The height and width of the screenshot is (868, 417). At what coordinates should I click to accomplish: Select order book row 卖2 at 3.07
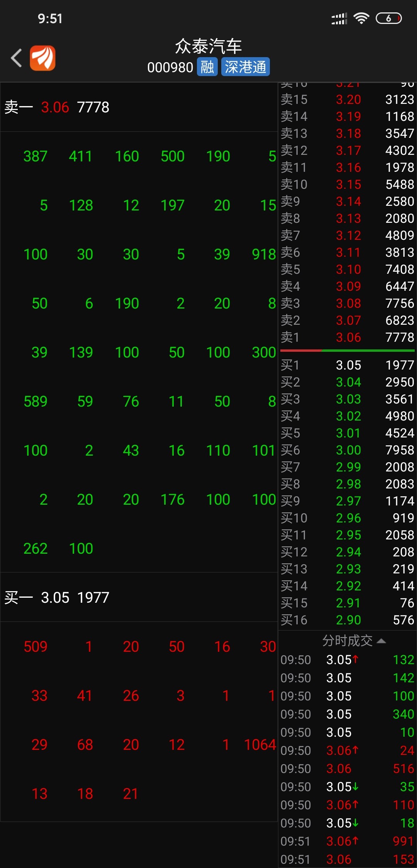tap(347, 320)
